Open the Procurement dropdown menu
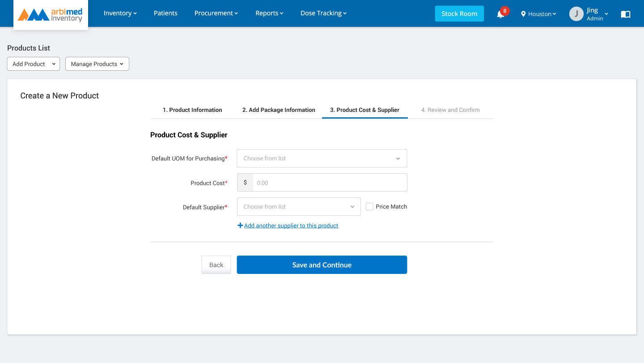 [216, 13]
